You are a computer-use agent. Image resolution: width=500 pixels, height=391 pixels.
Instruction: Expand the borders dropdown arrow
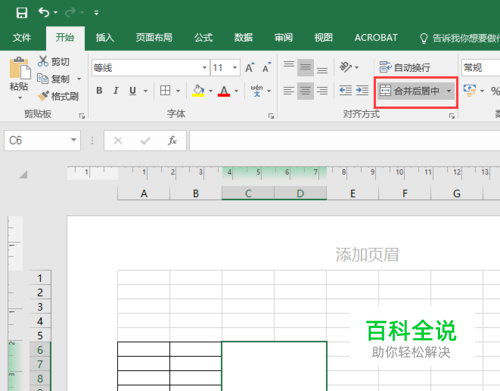pos(178,91)
